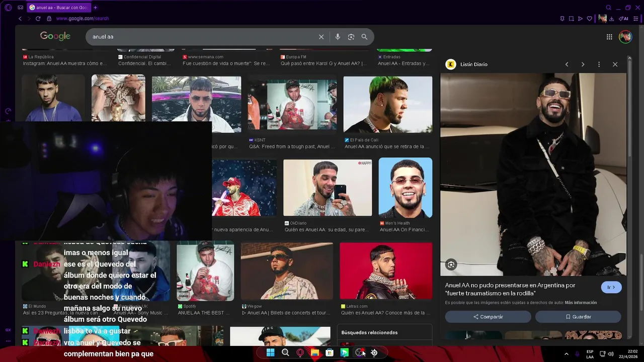644x362 pixels.
Task: Add page to bookmarks with heart icon
Action: point(589,19)
